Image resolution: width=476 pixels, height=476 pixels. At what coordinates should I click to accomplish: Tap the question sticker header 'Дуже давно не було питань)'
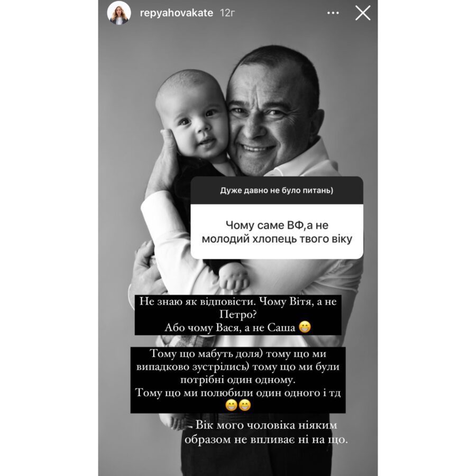point(277,190)
